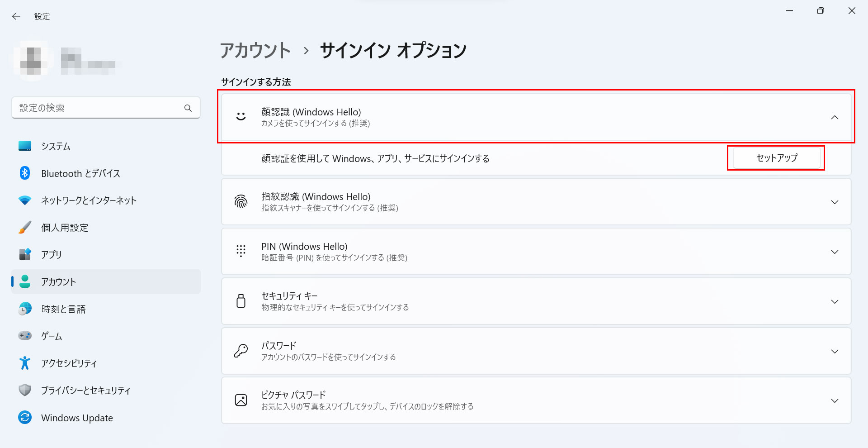Click the back arrow icon

click(16, 16)
